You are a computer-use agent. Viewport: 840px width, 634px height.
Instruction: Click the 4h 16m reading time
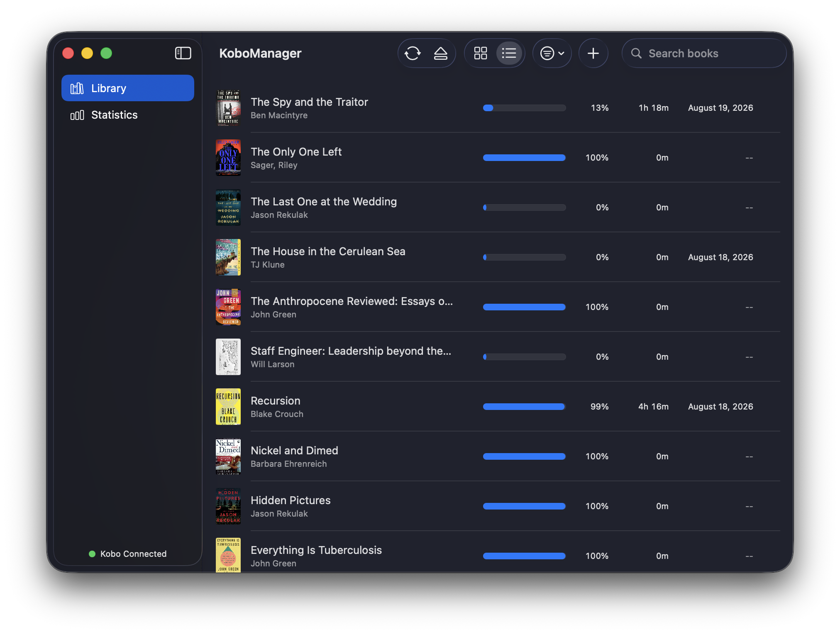[x=654, y=407]
